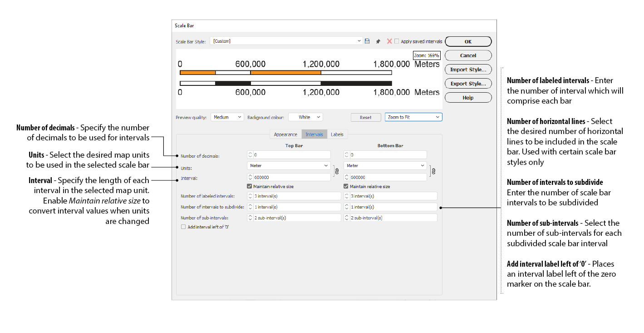Open the Scale Bar Style dropdown
The height and width of the screenshot is (333, 644).
tap(359, 41)
